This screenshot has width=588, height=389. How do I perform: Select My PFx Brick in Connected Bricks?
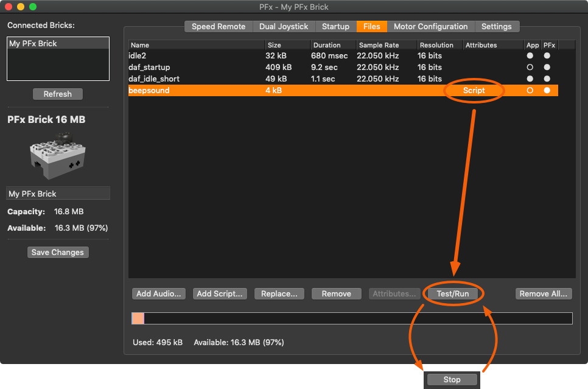coord(58,43)
